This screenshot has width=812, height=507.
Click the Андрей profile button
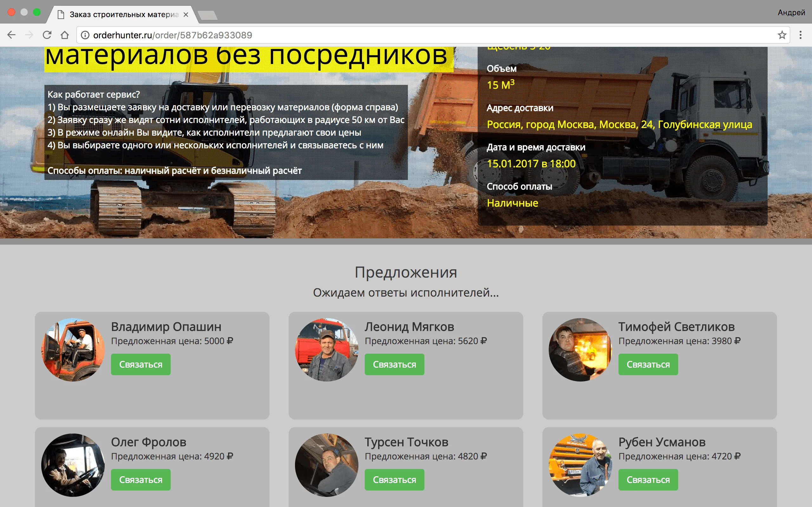pyautogui.click(x=791, y=13)
